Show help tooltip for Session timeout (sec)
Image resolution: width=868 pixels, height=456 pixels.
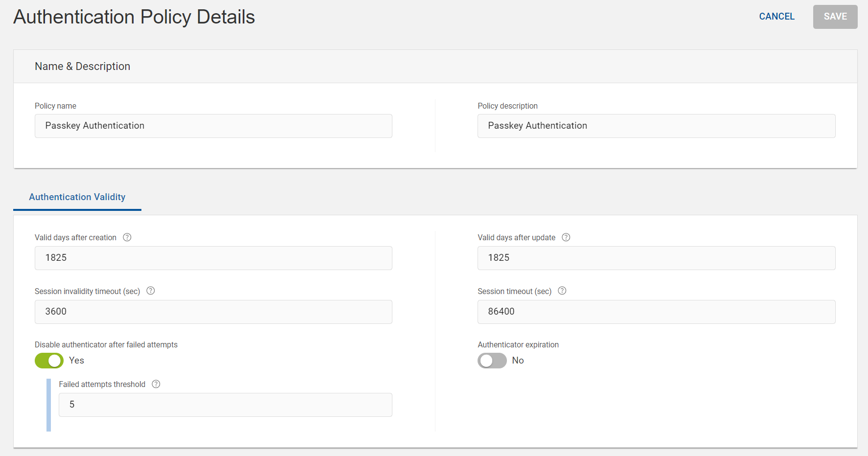click(562, 291)
